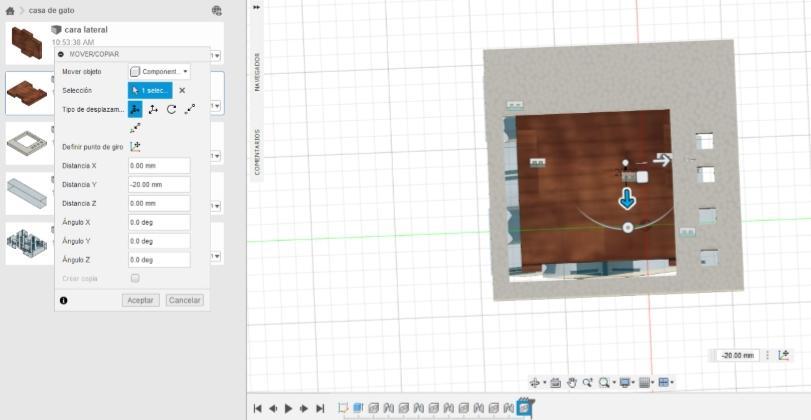Screen dimensions: 811x420
Task: Open the Viewports layout icon
Action: click(664, 383)
